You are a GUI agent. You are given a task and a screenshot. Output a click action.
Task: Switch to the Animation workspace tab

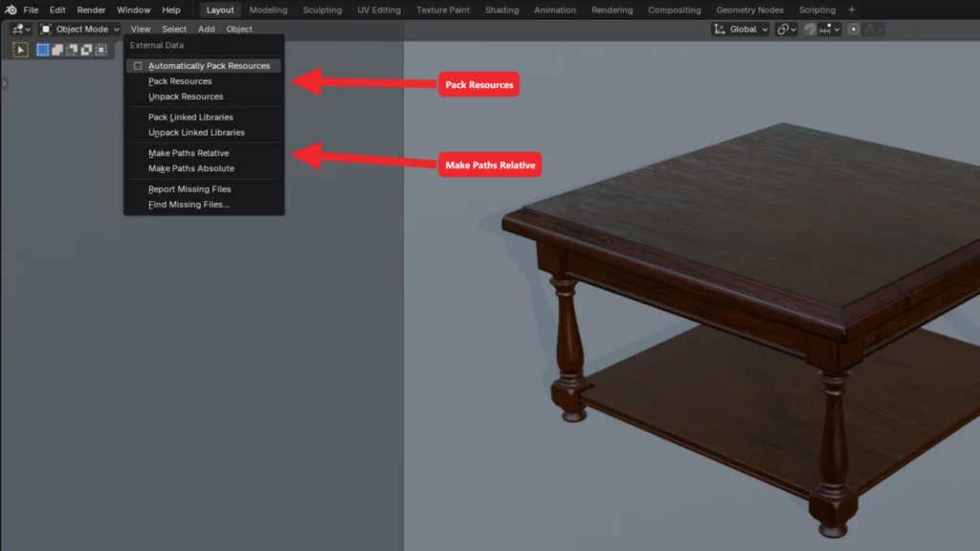pos(555,10)
